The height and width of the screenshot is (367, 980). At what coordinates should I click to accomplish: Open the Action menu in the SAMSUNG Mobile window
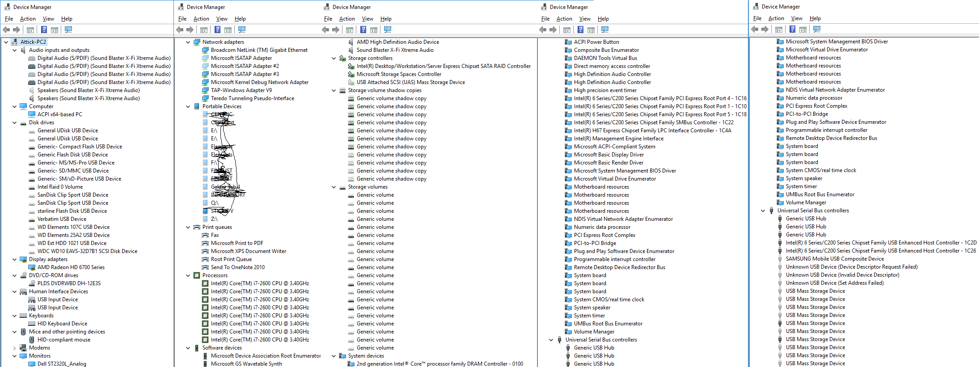point(776,18)
